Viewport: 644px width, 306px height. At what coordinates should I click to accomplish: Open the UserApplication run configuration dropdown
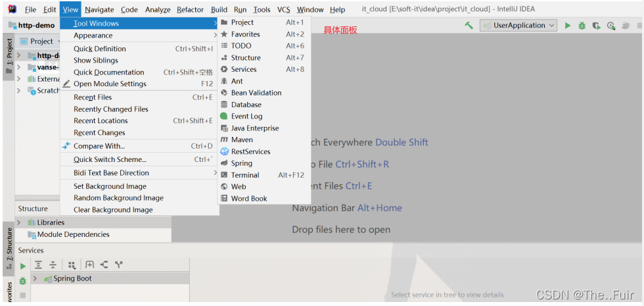pyautogui.click(x=518, y=26)
